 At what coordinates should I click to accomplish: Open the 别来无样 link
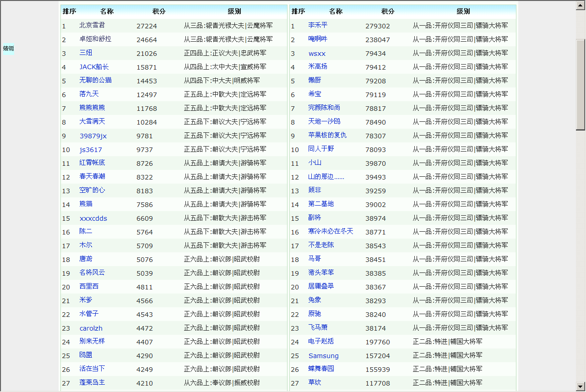point(92,341)
